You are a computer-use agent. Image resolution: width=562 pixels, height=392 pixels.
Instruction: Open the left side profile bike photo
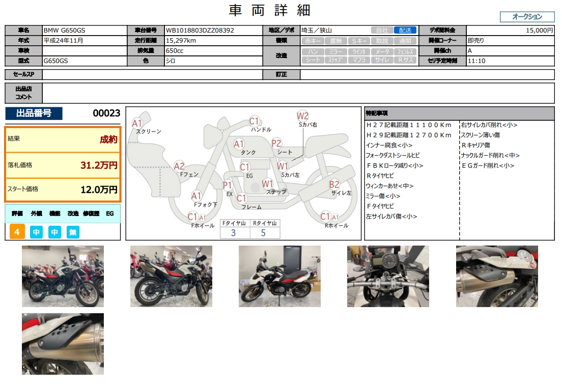click(x=279, y=276)
